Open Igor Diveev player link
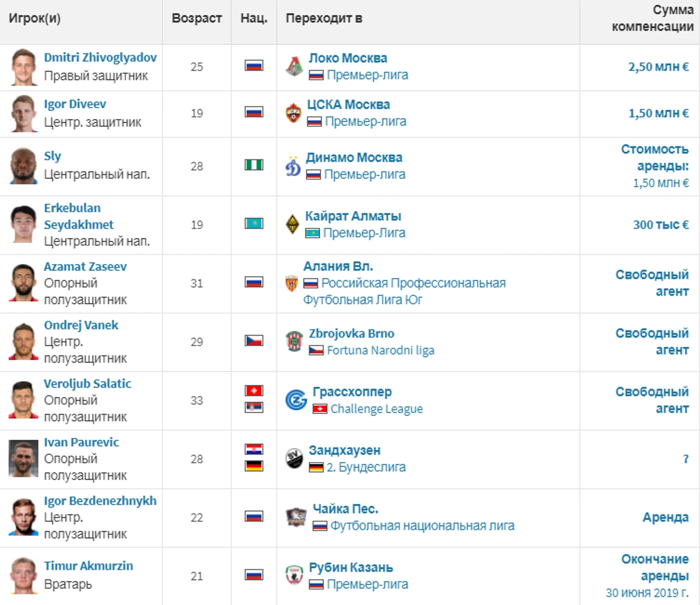Screen dimensions: 700x605 tap(75, 104)
